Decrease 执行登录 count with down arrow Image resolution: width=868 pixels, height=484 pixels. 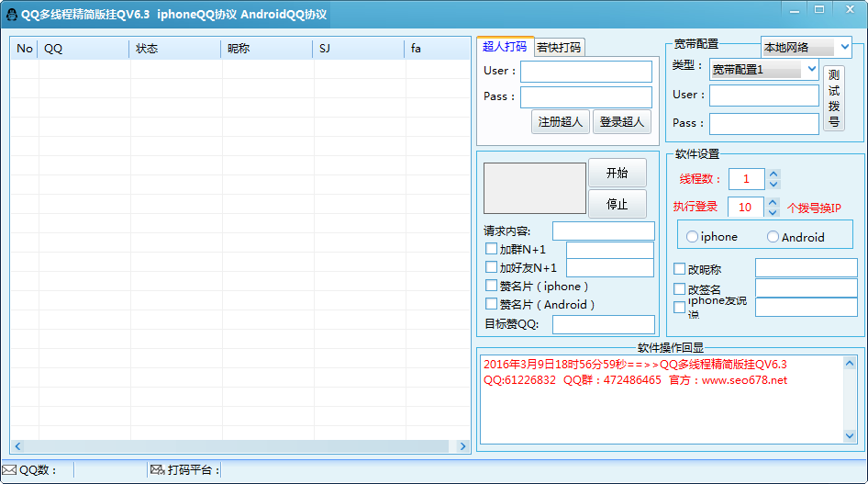pos(773,212)
